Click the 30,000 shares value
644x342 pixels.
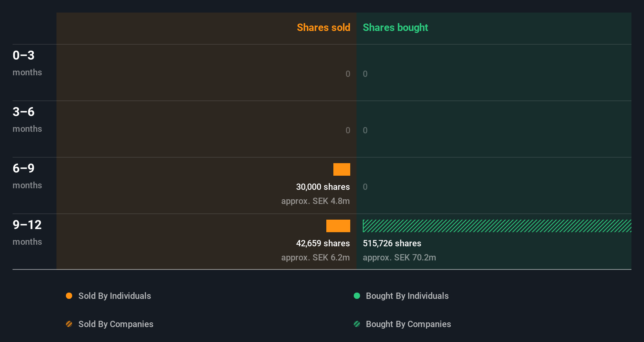click(323, 187)
